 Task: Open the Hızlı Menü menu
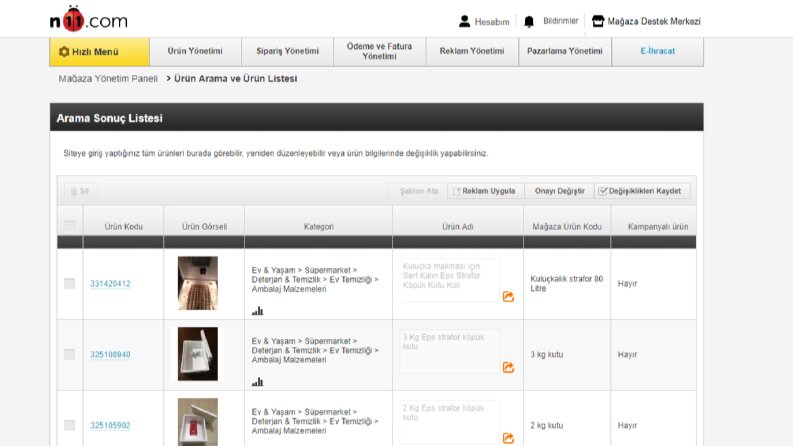[100, 52]
